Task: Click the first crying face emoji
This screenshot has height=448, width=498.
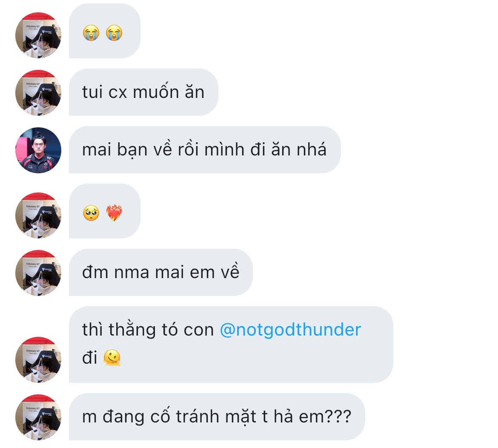Action: (x=91, y=33)
